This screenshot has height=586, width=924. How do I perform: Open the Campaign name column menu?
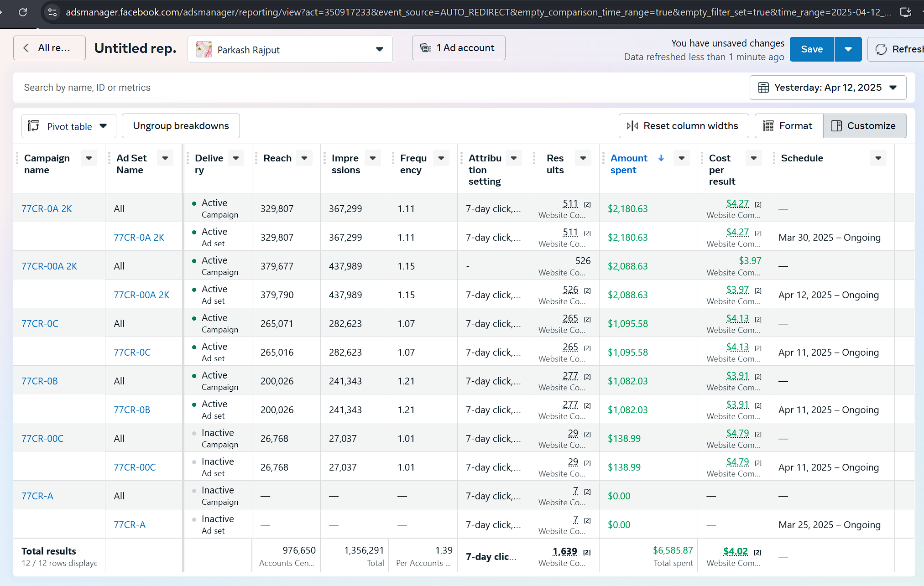(89, 158)
